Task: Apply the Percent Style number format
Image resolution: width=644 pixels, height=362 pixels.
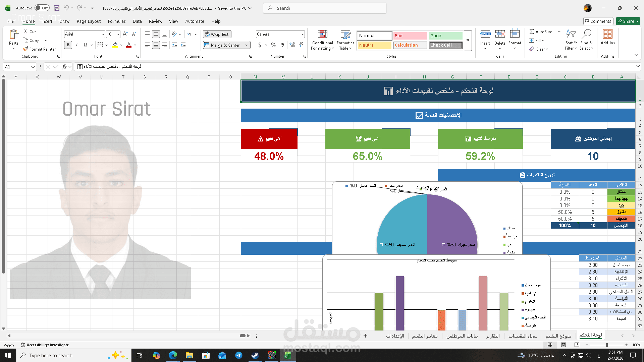Action: pos(273,45)
